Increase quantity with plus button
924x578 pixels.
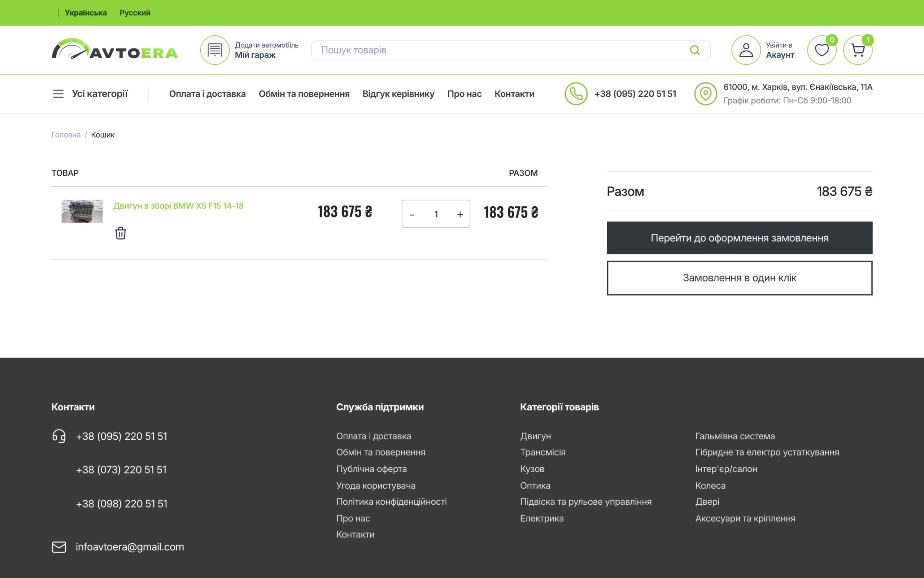pos(460,214)
